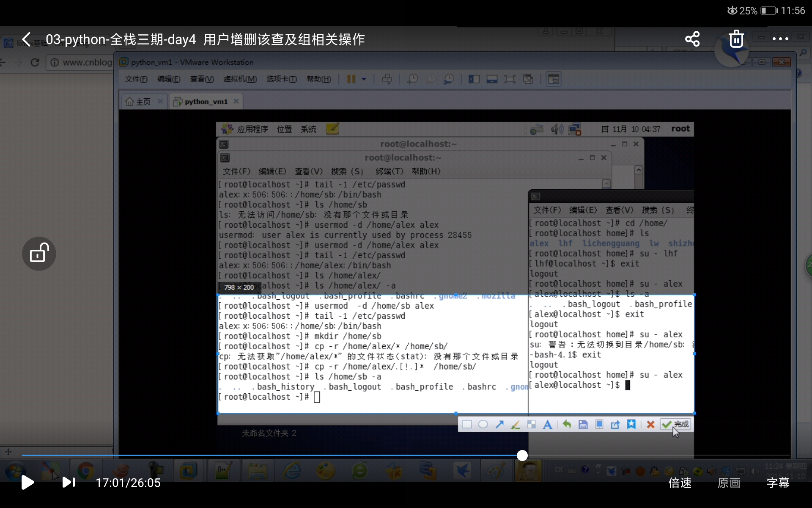Viewport: 812px width, 508px height.
Task: Click the Chrome icon in the Windows taskbar
Action: pos(86,471)
